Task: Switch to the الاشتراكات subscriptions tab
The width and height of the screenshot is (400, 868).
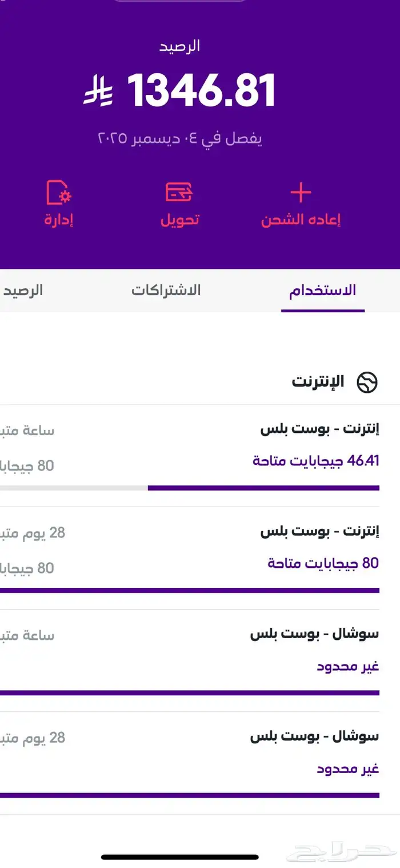Action: pyautogui.click(x=166, y=290)
